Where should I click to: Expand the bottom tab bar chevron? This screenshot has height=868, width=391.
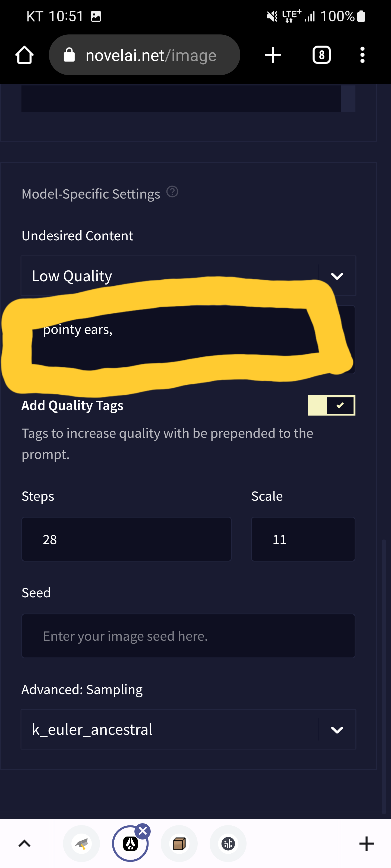click(24, 843)
